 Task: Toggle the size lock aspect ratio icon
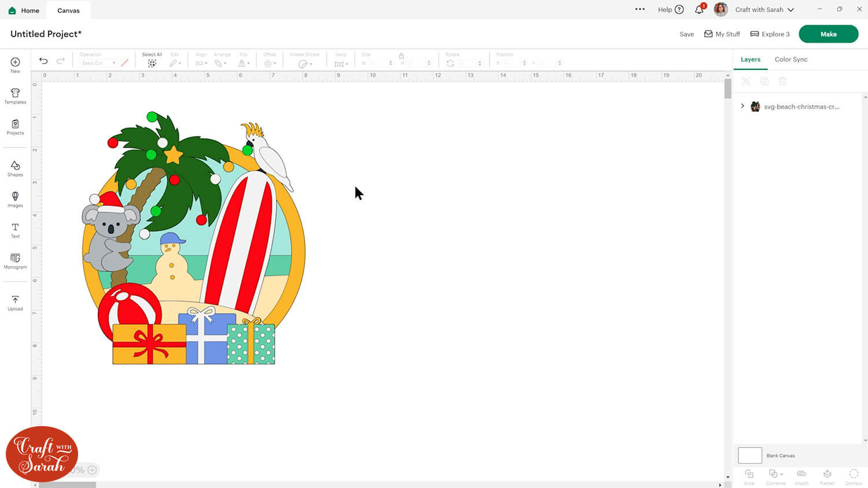point(401,56)
